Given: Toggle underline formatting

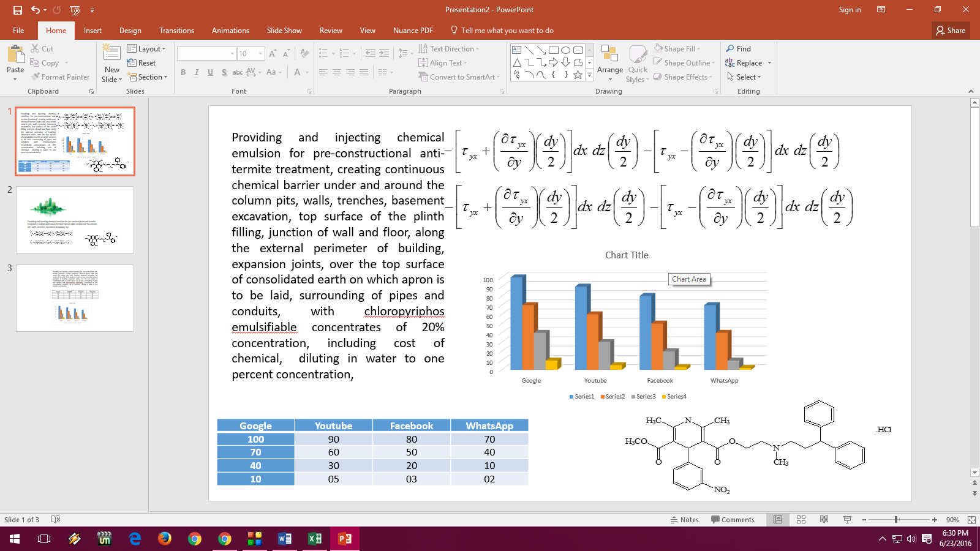Looking at the screenshot, I should click(209, 72).
